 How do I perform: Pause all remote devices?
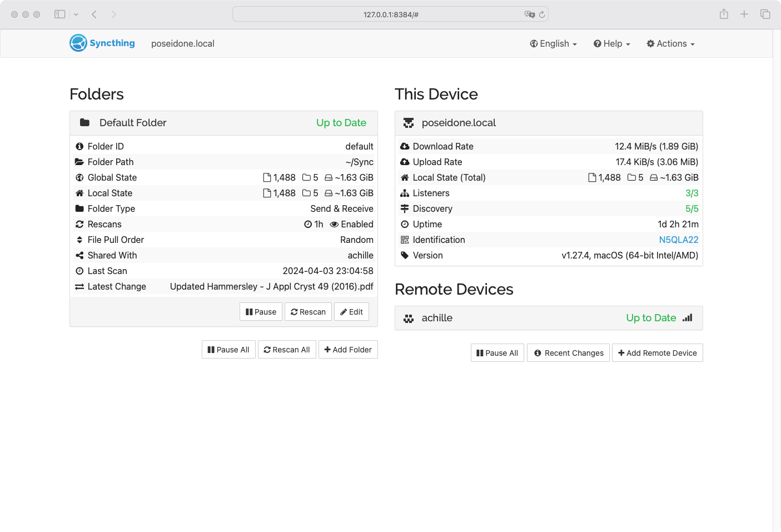pyautogui.click(x=497, y=353)
